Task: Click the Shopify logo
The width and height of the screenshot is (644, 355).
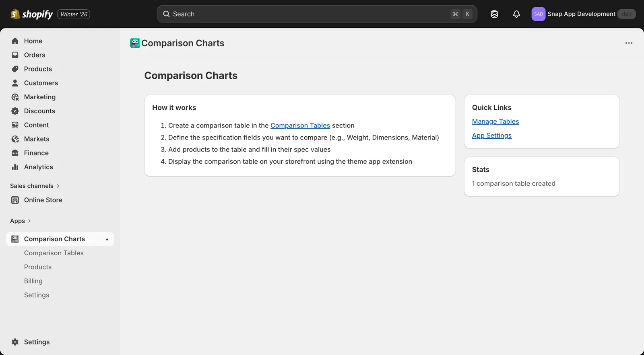Action: 31,14
